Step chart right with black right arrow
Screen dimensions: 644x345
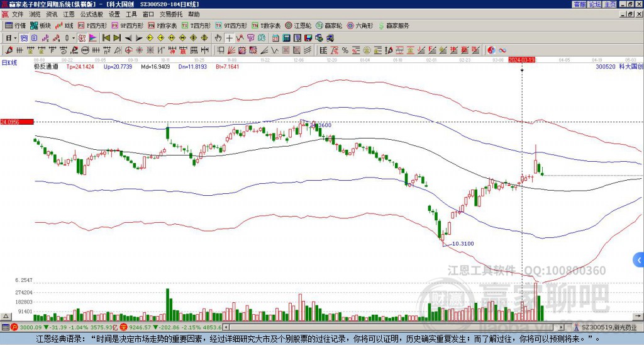click(139, 38)
